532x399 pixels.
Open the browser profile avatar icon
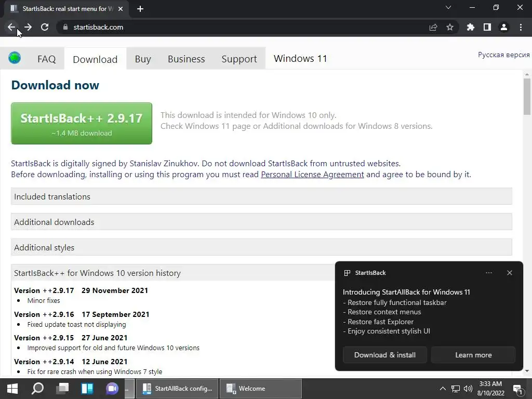click(504, 27)
